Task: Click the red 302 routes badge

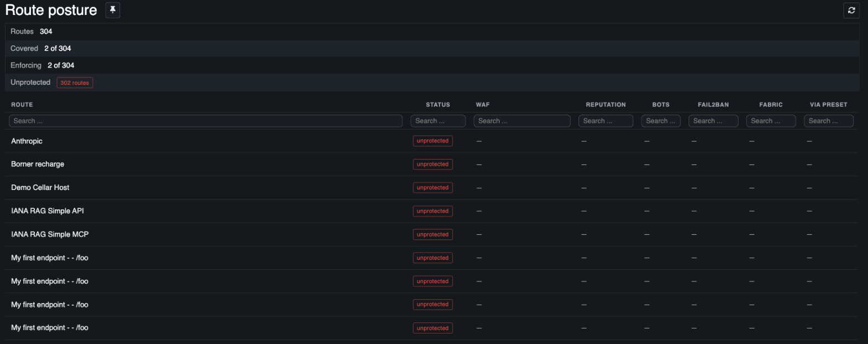Action: (75, 83)
